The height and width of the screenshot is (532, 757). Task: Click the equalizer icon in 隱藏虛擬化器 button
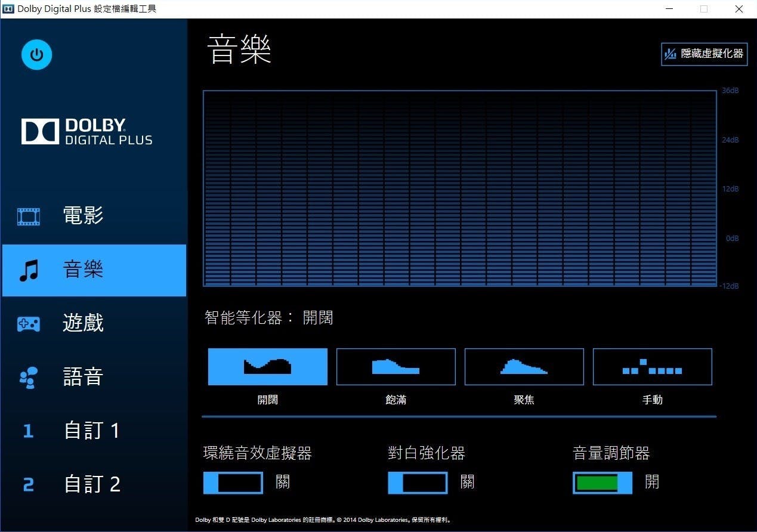coord(671,54)
